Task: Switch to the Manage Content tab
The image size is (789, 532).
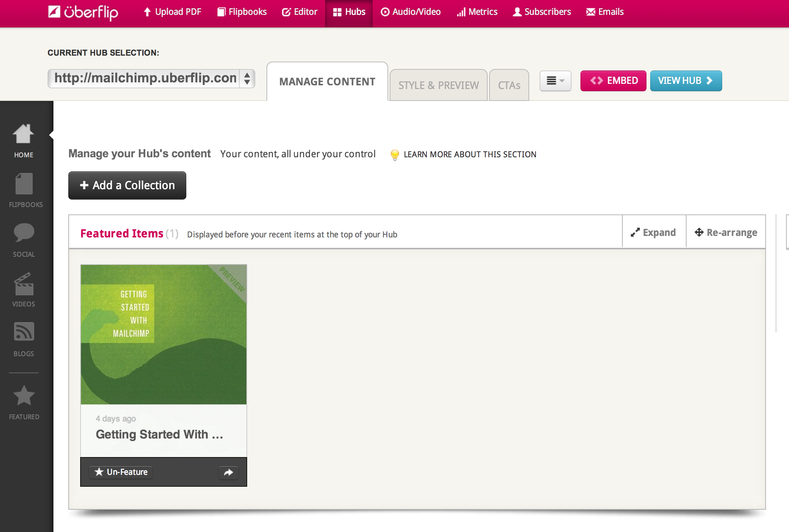Action: point(327,82)
